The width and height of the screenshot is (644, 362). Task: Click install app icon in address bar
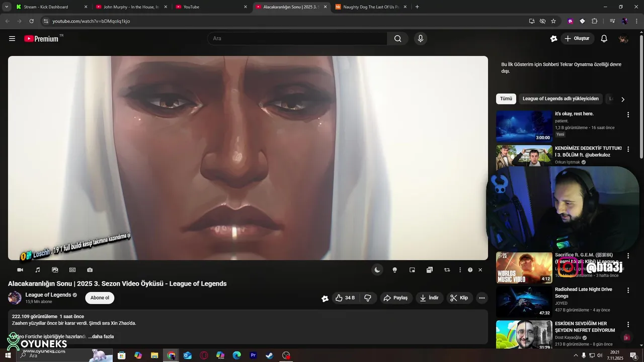pos(532,21)
